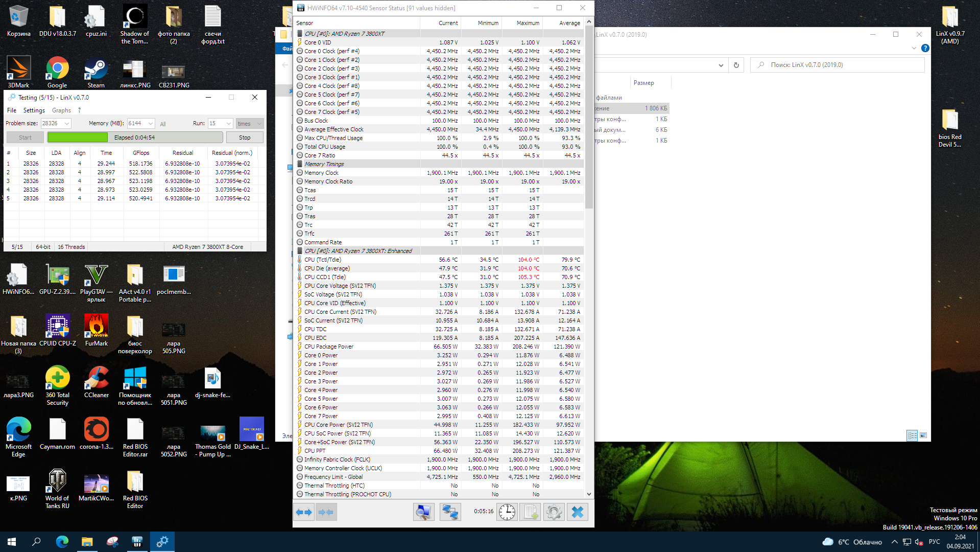
Task: Open Explorer help question mark icon
Action: click(x=925, y=48)
